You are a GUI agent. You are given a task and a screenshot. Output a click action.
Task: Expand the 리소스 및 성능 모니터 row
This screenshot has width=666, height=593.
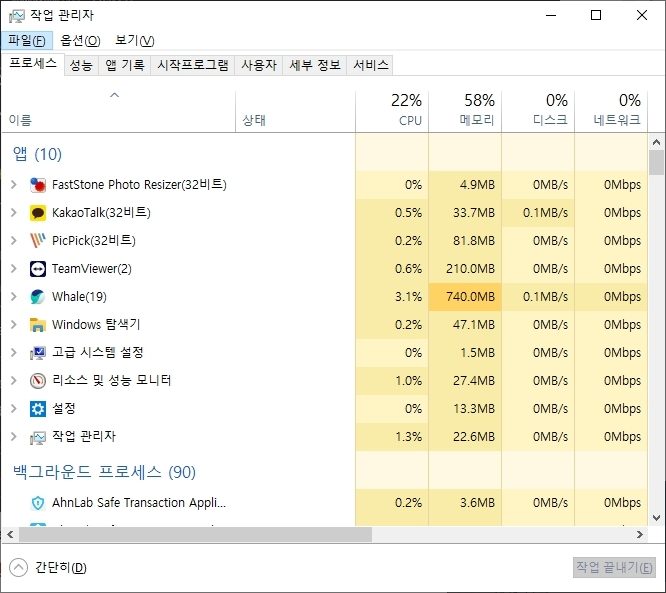14,381
